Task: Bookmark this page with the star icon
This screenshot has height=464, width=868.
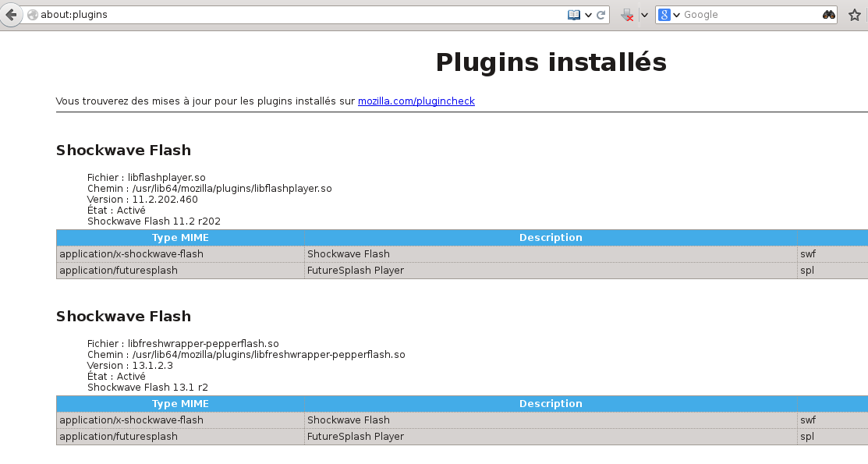Action: pyautogui.click(x=855, y=15)
